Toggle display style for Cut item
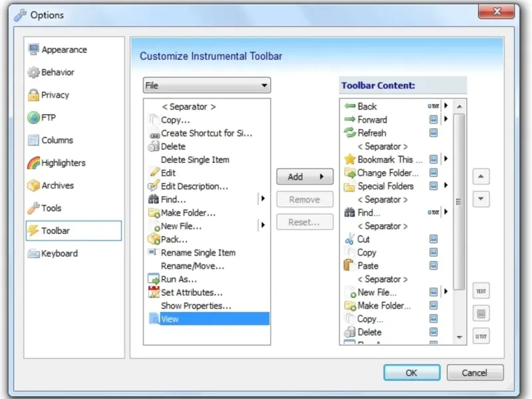The height and width of the screenshot is (399, 532). tap(434, 239)
